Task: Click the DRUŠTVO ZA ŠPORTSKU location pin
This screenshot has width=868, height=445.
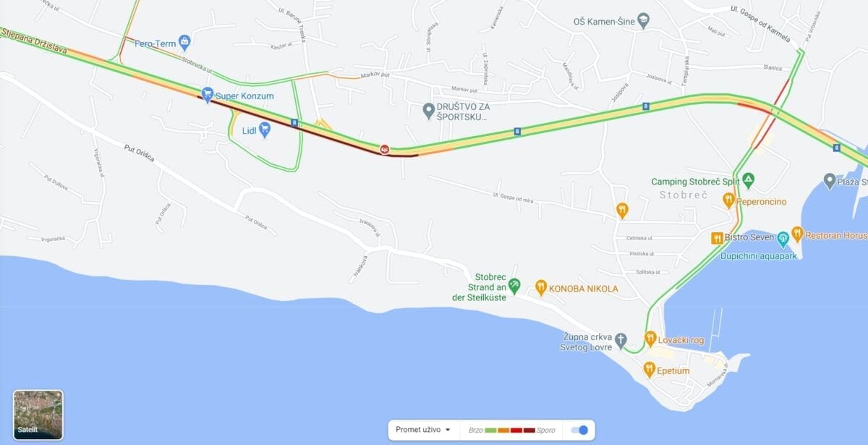Action: tap(428, 110)
